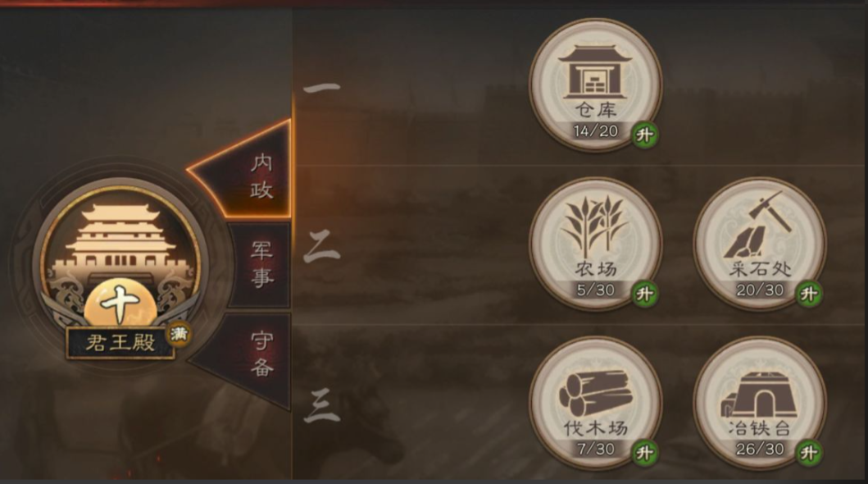868x484 pixels.
Task: Click the 君王殿 palace emblem
Action: pos(120,260)
